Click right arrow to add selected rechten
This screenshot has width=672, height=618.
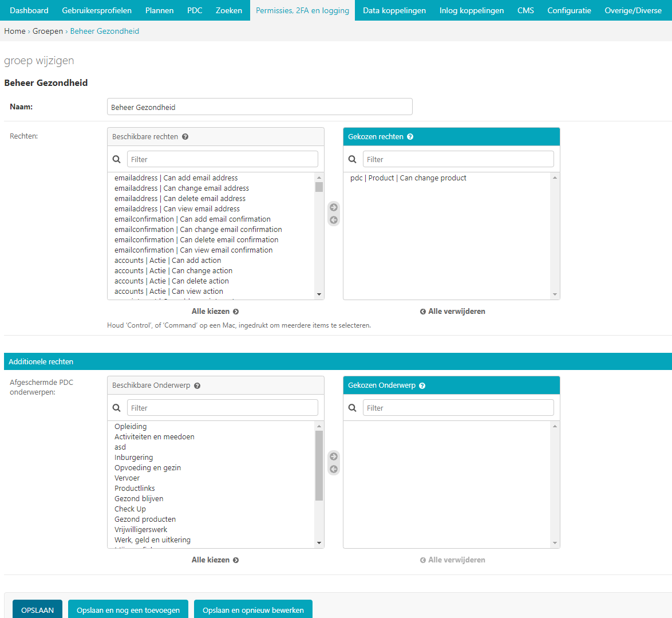click(x=334, y=207)
